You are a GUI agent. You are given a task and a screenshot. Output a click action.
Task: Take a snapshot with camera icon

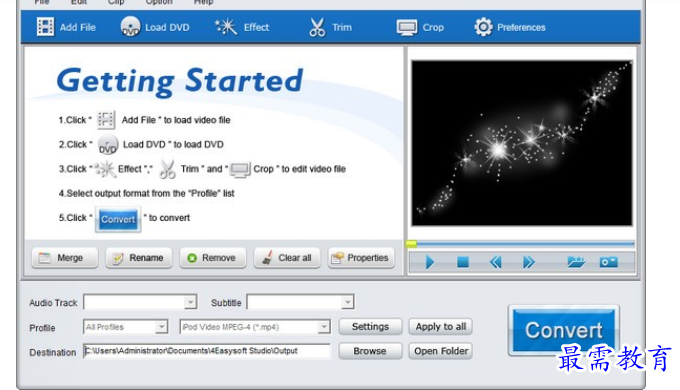click(x=608, y=262)
